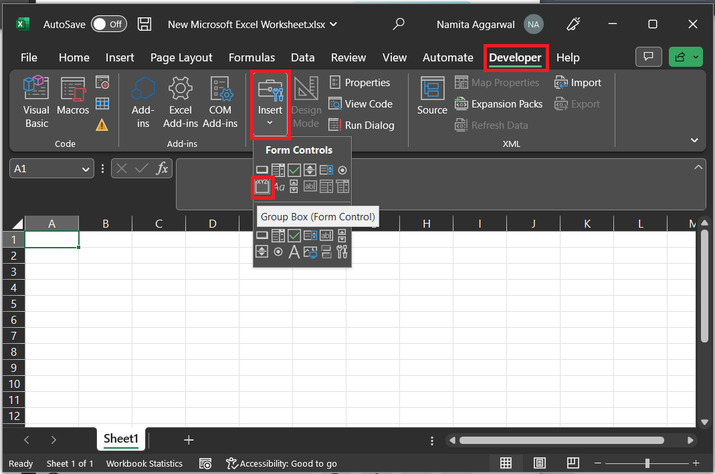Add a new sheet with the plus button

(188, 440)
